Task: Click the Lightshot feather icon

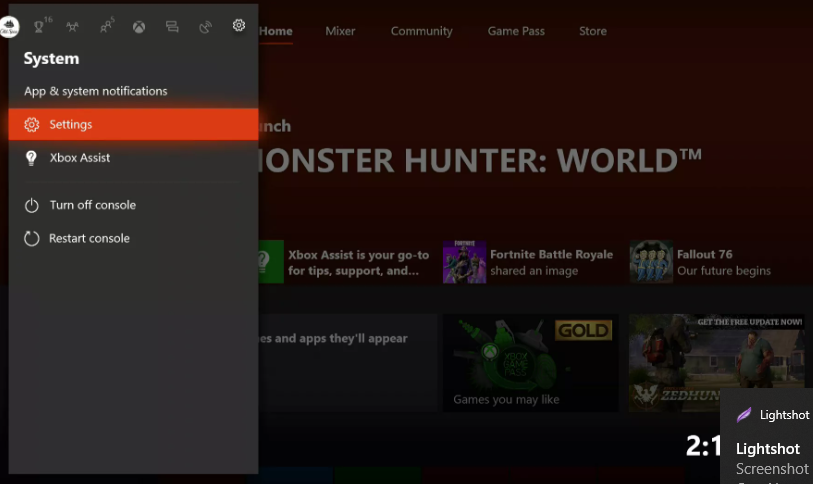Action: (x=744, y=415)
